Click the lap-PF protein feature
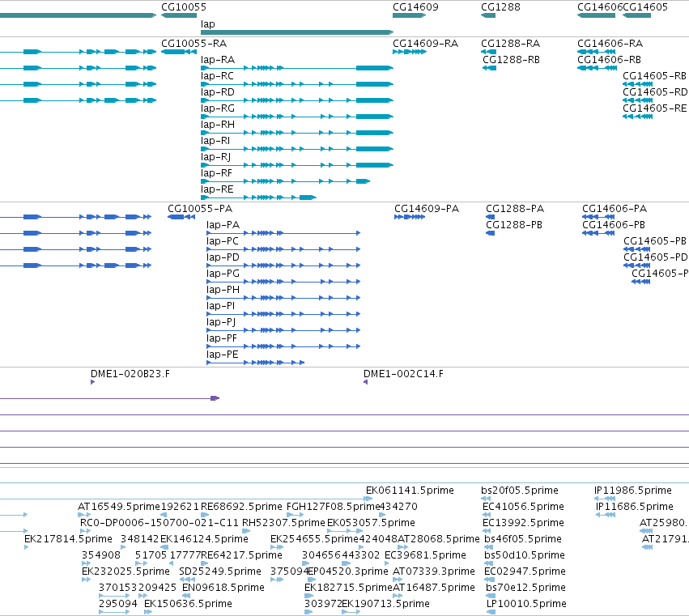This screenshot has height=616, width=689. (283, 346)
